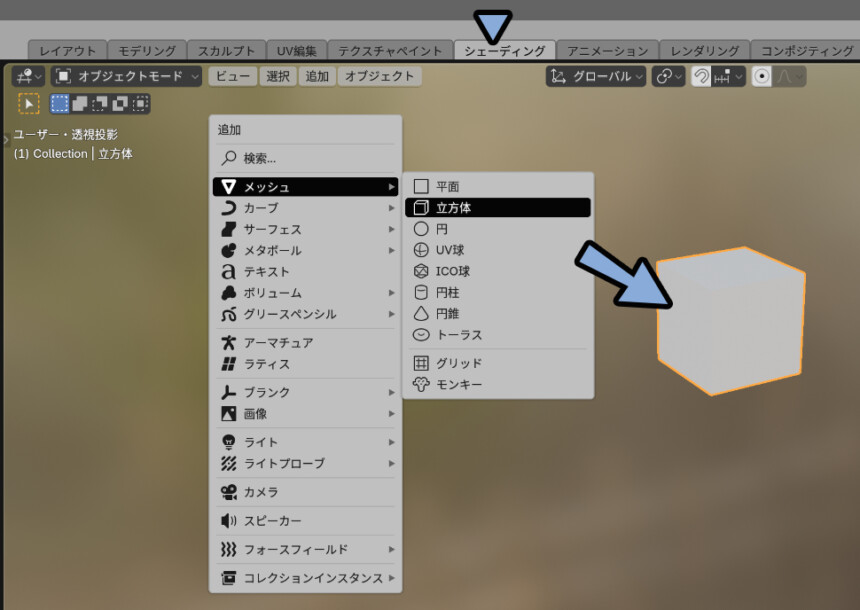Choose the subtract selection mode icon
The width and height of the screenshot is (860, 610).
(x=100, y=103)
